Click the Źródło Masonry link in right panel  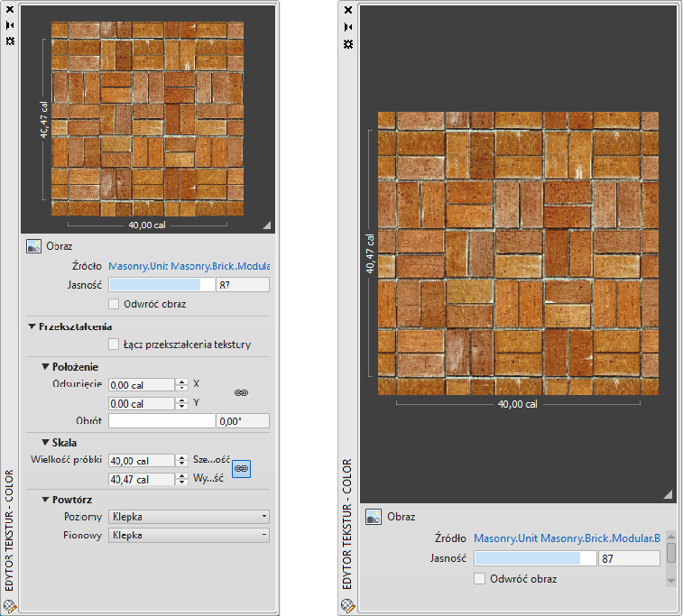tap(567, 538)
